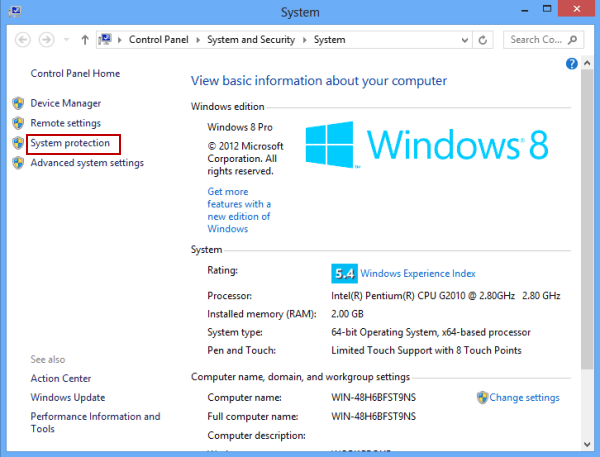Open Performance Information and Tools
This screenshot has height=457, width=600.
point(95,423)
